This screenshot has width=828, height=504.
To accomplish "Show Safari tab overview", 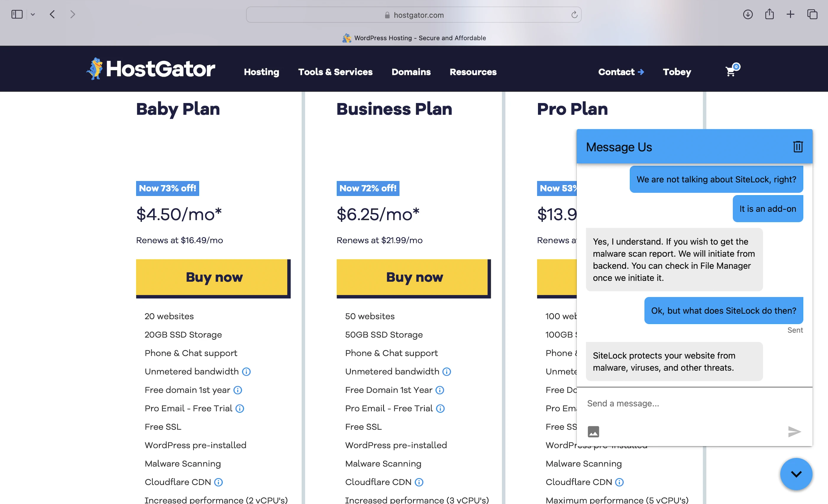I will click(x=812, y=14).
